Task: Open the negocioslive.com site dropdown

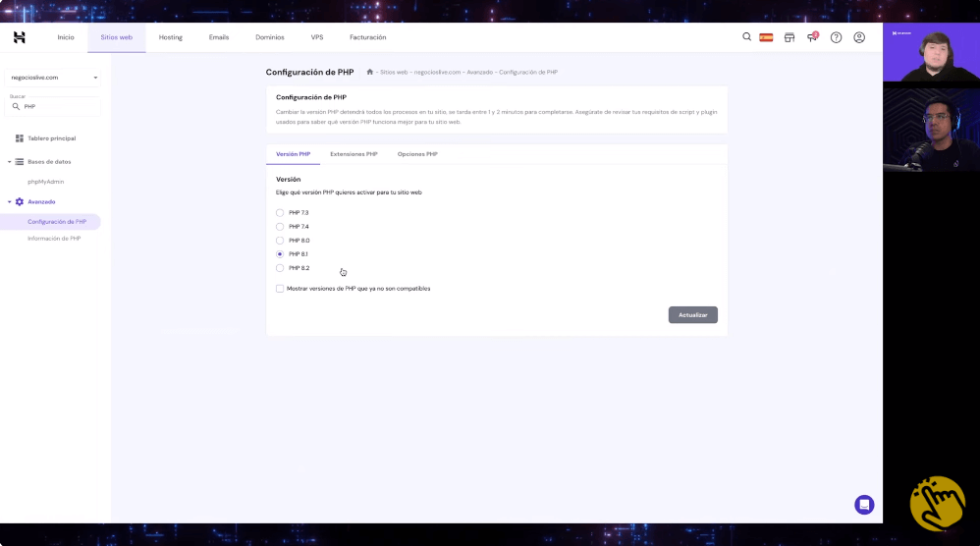Action: click(x=52, y=78)
